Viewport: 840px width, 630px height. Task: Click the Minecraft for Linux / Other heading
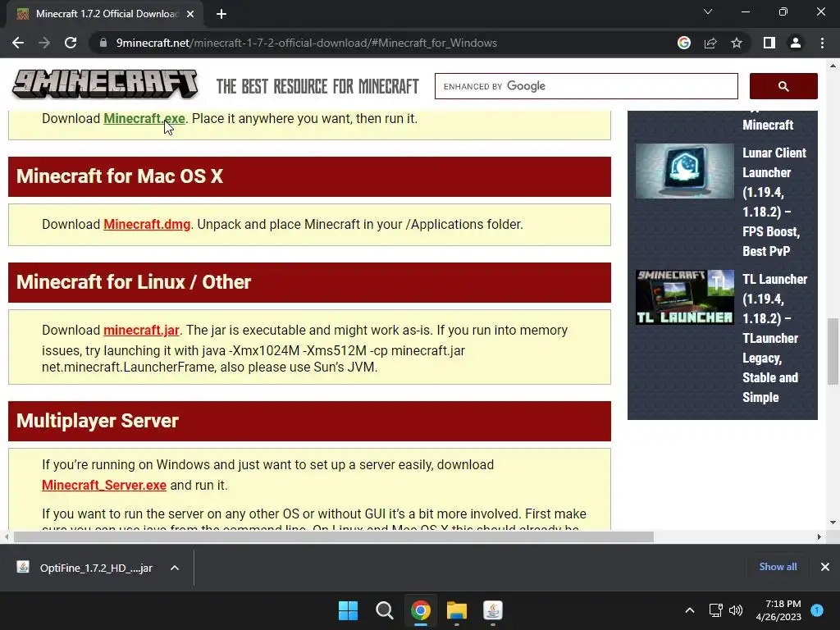click(x=134, y=282)
